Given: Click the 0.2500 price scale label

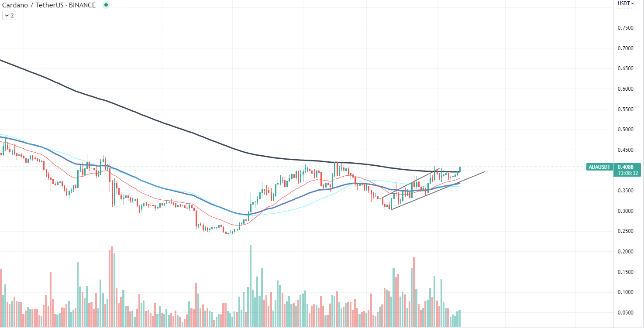Looking at the screenshot, I should pyautogui.click(x=626, y=231).
